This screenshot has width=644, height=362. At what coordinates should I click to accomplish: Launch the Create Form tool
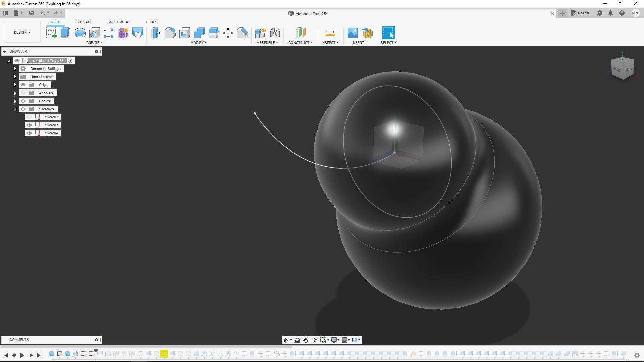123,33
